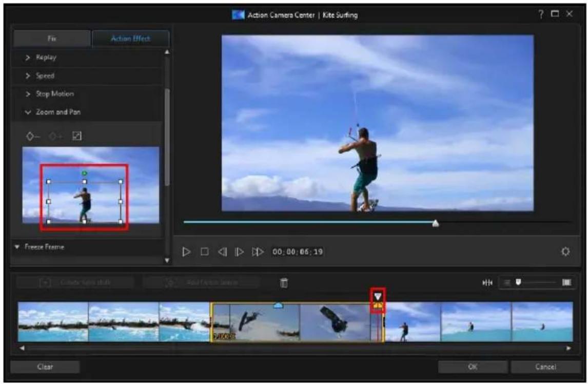Screen dimensions: 588x384
Task: Select the first beach timeline thumbnail
Action: click(x=53, y=322)
